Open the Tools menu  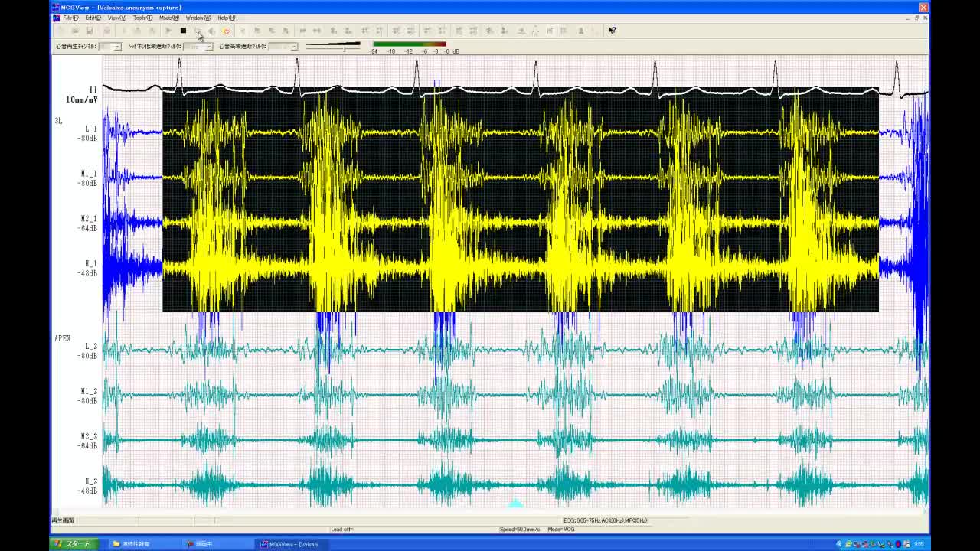tap(142, 18)
